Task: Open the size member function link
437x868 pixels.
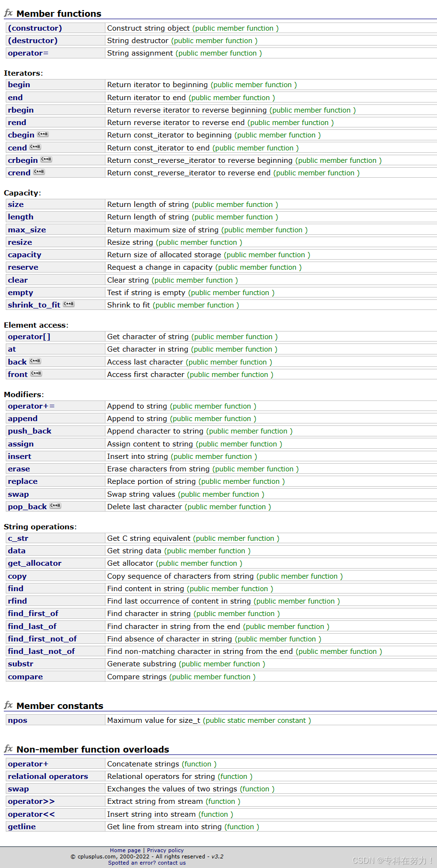Action: (16, 205)
